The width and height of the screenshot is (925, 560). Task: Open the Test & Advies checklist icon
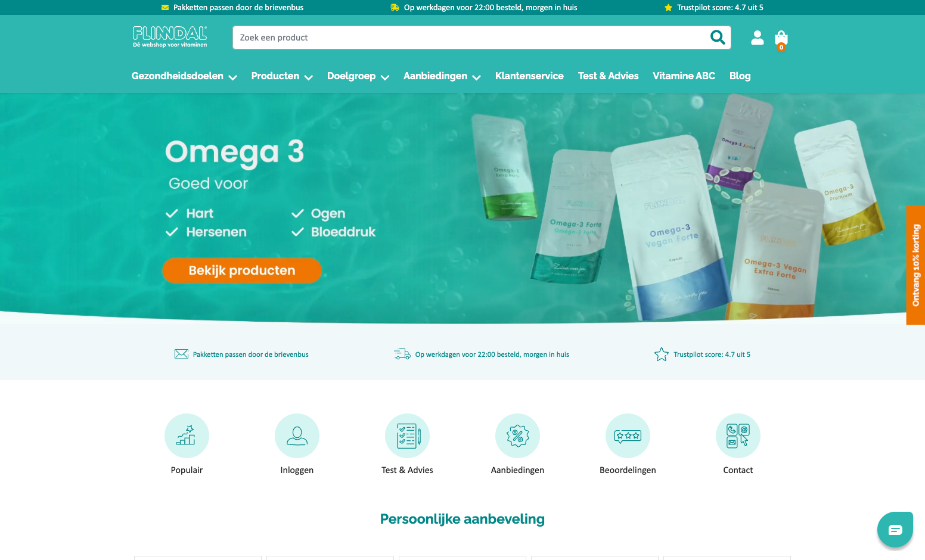coord(407,435)
